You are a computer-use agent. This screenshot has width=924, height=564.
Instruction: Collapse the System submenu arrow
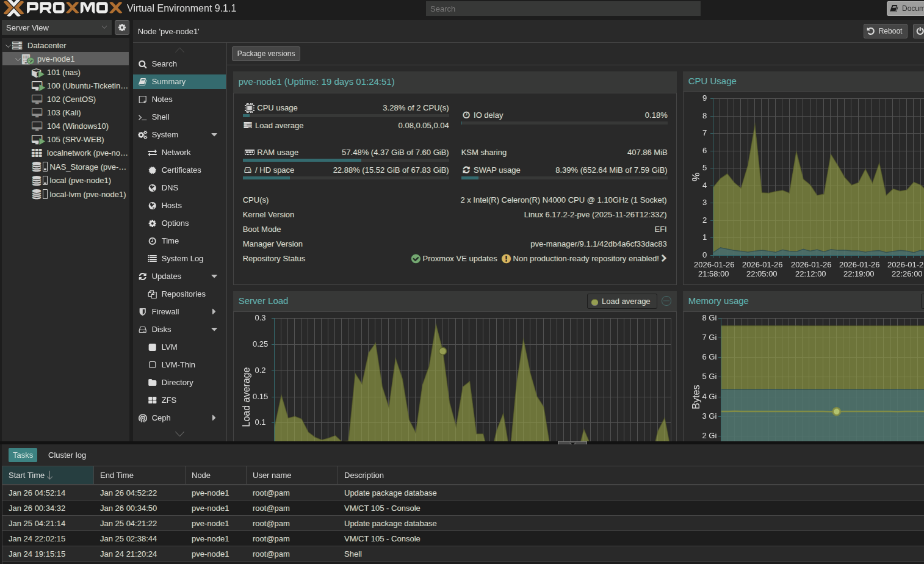[x=214, y=135]
